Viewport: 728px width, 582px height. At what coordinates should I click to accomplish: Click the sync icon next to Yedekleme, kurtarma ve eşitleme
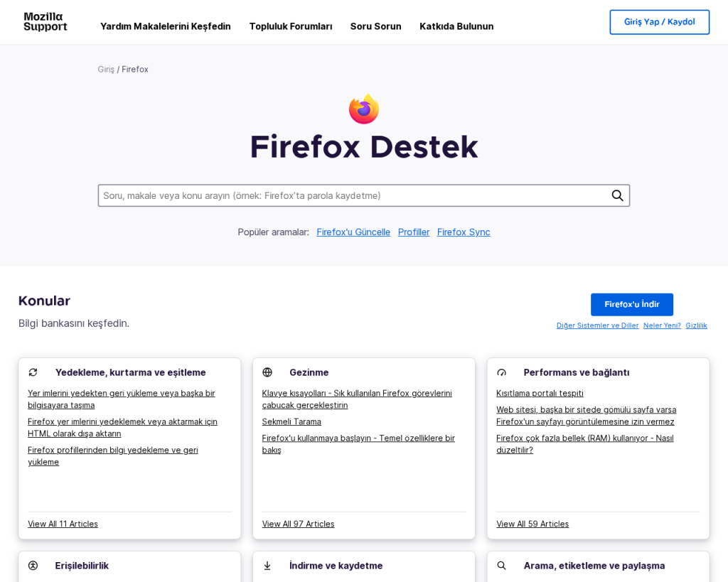33,372
